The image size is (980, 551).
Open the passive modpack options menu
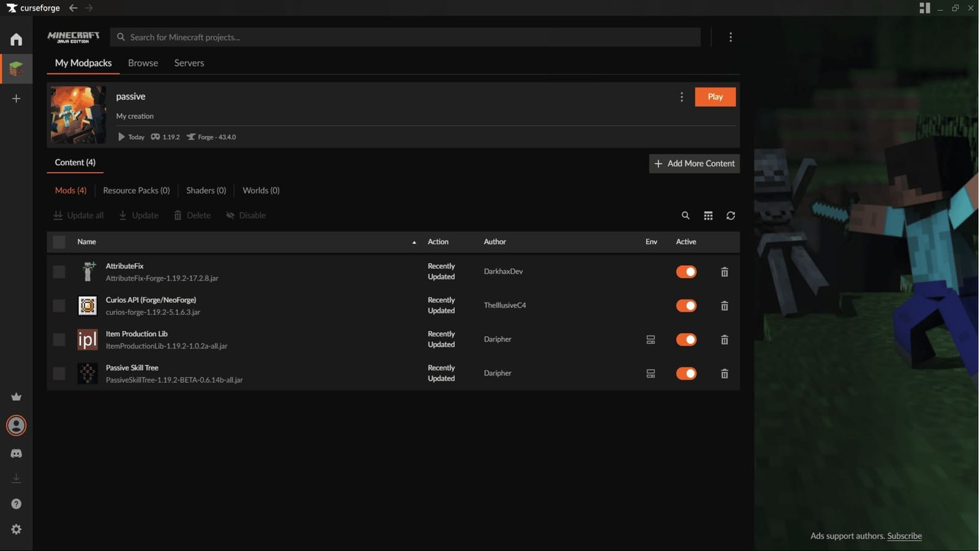(682, 97)
